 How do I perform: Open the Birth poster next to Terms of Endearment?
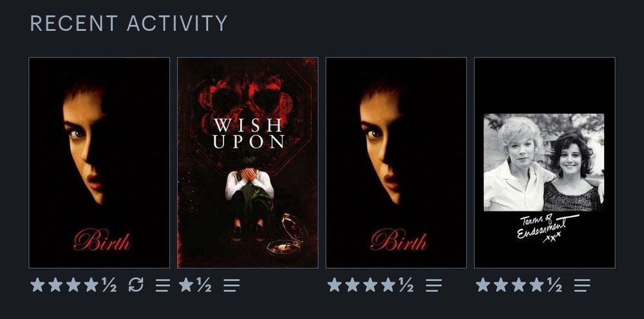click(x=396, y=163)
